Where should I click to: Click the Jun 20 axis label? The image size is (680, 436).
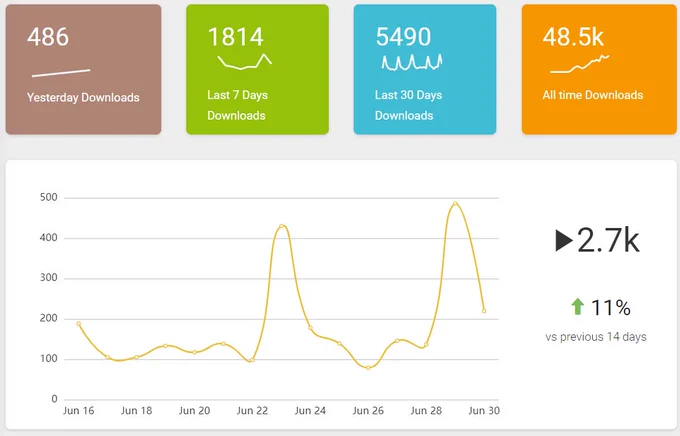[194, 411]
